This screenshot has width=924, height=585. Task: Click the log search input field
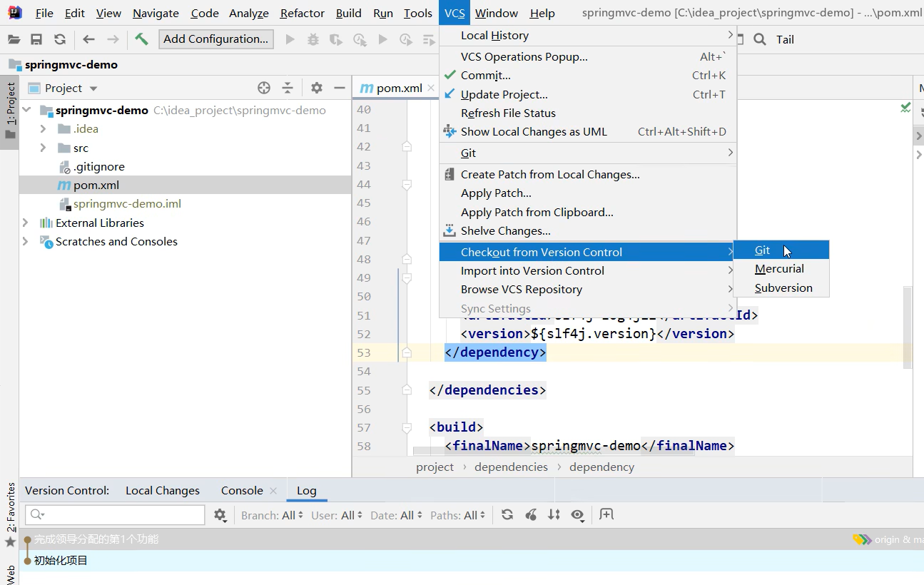click(x=115, y=514)
